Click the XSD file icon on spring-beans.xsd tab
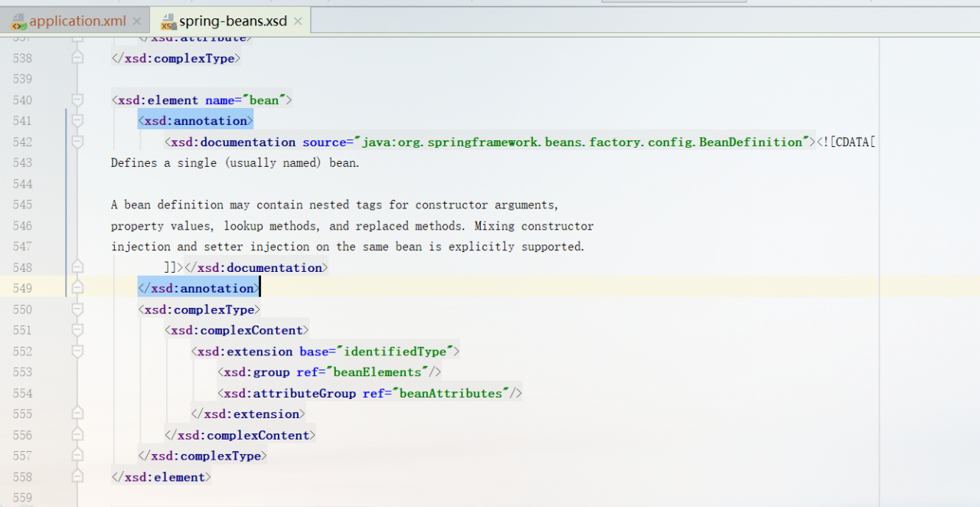This screenshot has height=507, width=980. pyautogui.click(x=167, y=21)
